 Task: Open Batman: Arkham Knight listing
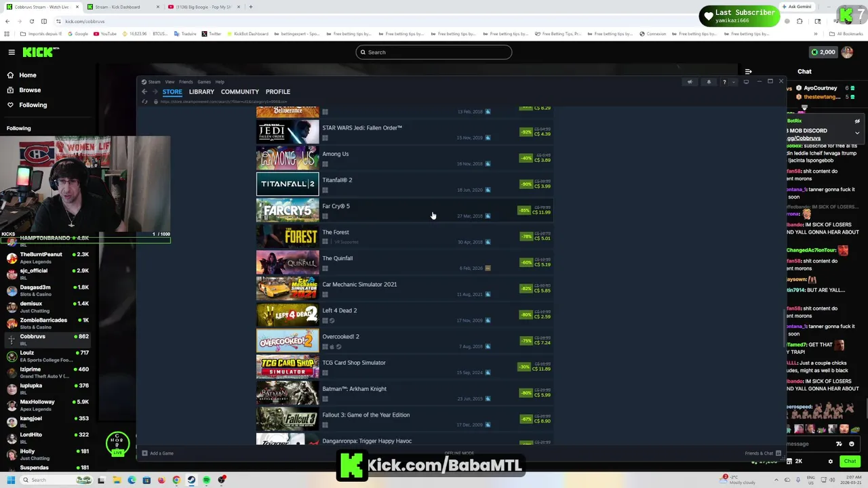[x=405, y=393]
